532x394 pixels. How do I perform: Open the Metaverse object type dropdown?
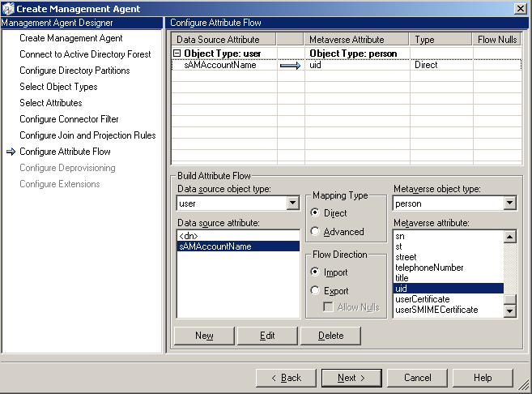[x=509, y=203]
